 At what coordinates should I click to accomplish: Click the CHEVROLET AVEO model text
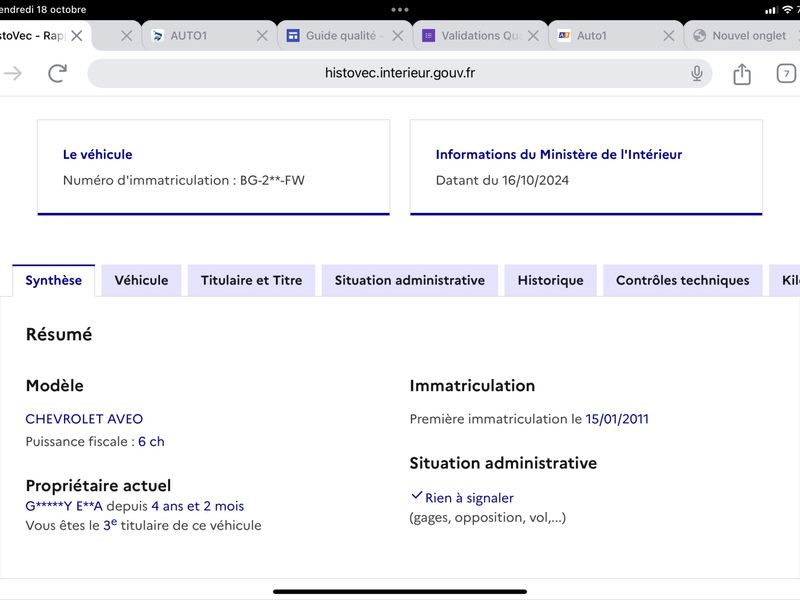84,419
